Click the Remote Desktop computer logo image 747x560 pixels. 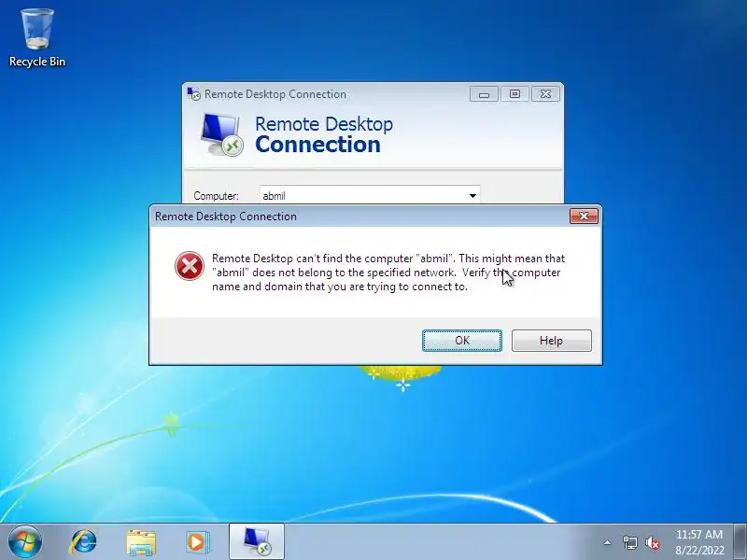(x=221, y=134)
